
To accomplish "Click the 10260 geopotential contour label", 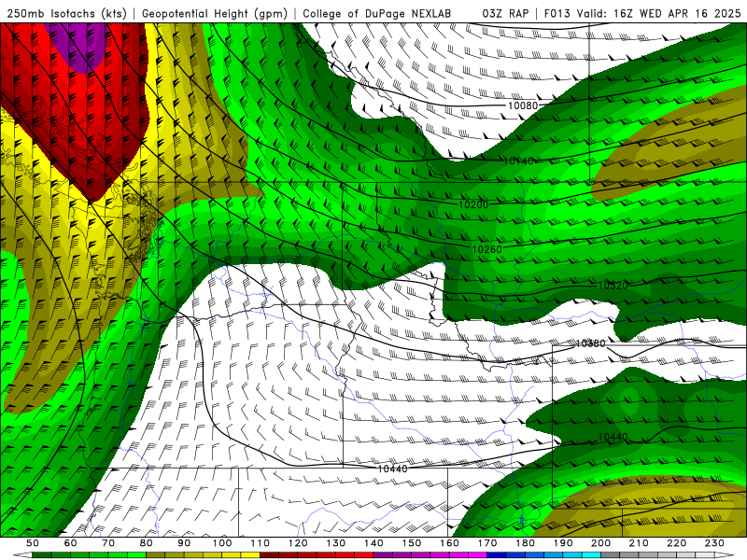I will (x=486, y=249).
